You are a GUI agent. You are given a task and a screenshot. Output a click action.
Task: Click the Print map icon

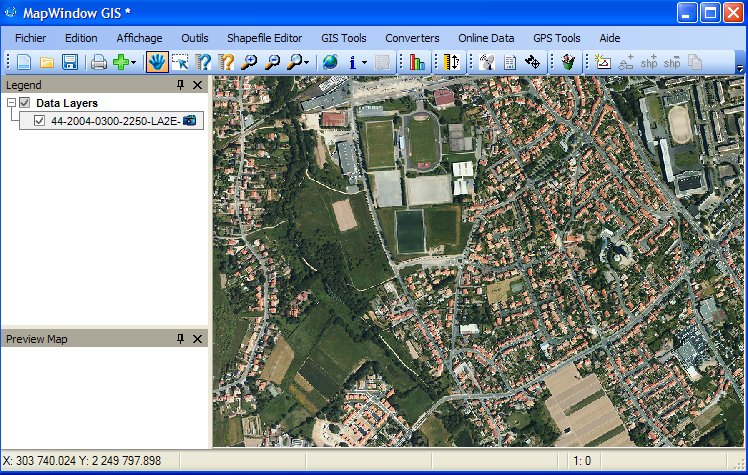click(x=99, y=62)
